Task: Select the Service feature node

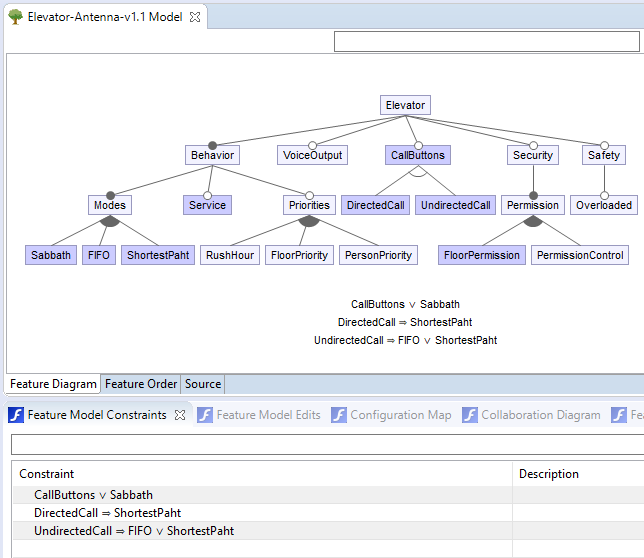Action: click(207, 205)
